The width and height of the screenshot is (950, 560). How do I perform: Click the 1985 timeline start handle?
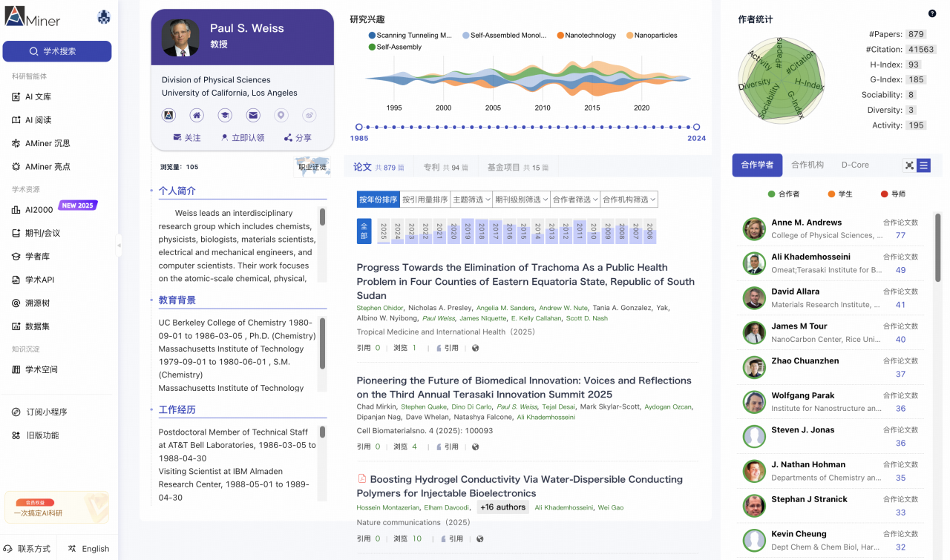359,127
